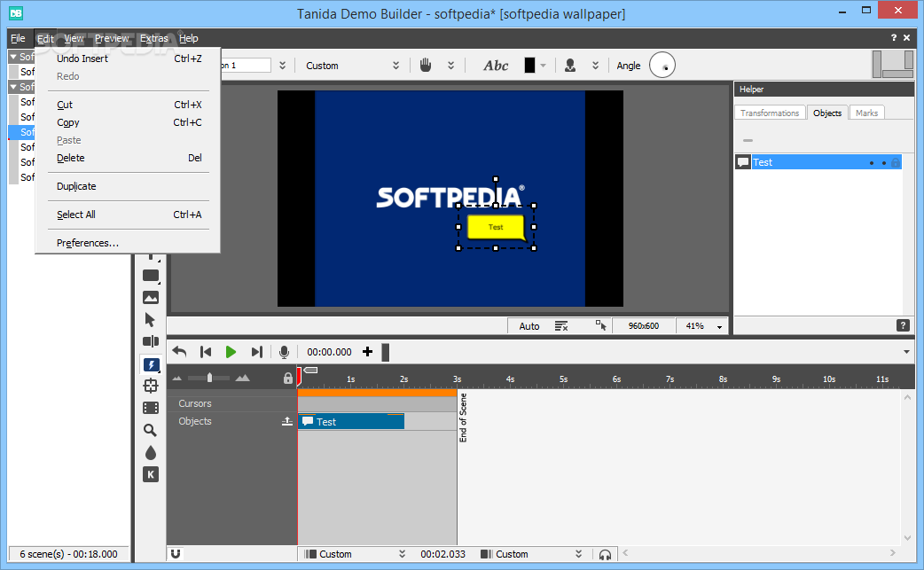
Task: Choose Undo Insert from Edit menu
Action: point(128,59)
